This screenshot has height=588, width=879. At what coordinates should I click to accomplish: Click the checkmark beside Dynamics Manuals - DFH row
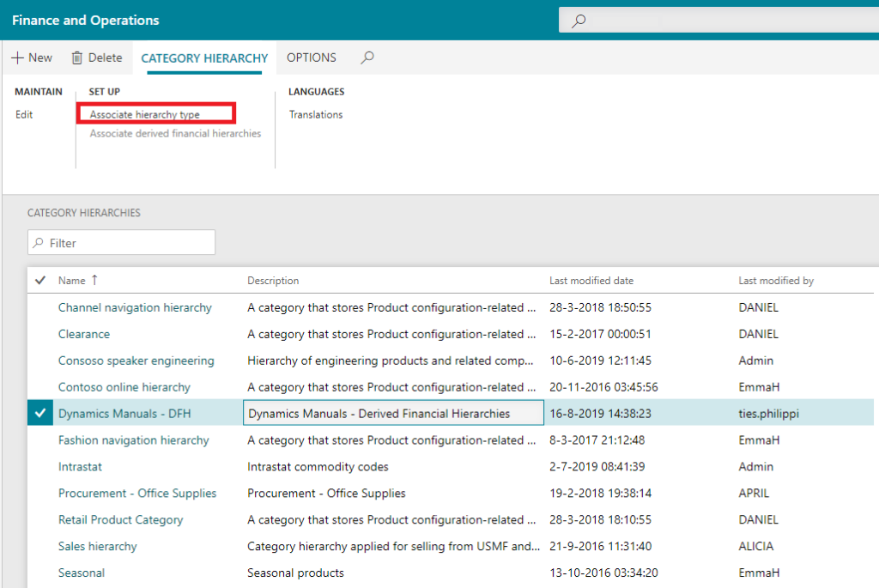pos(39,413)
